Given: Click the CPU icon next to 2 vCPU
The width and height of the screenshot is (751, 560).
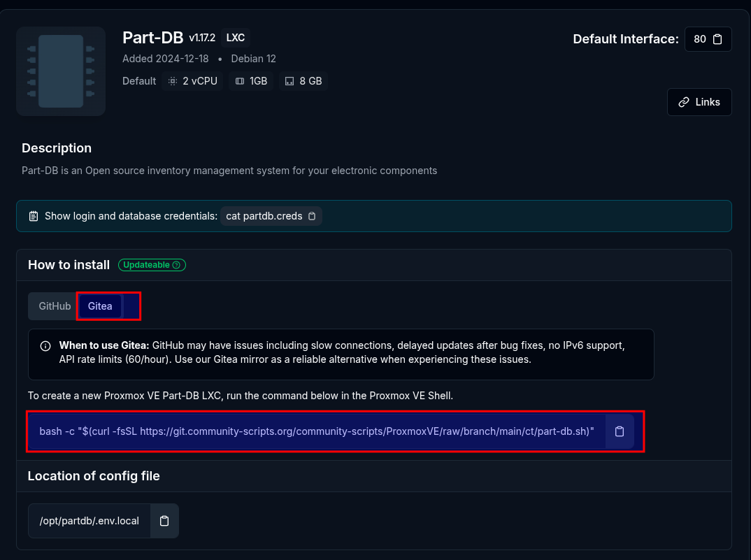Looking at the screenshot, I should click(x=173, y=81).
